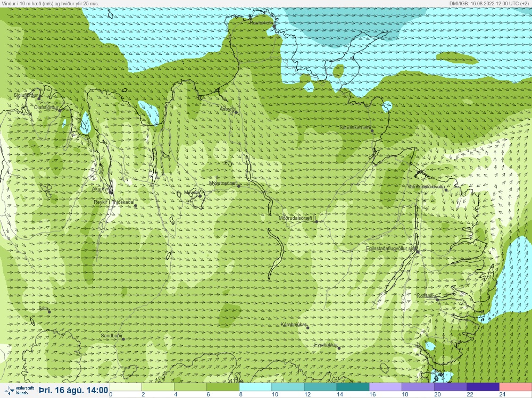Select the 6–8 m/s legend color
This screenshot has height=398, width=532.
pyautogui.click(x=223, y=387)
